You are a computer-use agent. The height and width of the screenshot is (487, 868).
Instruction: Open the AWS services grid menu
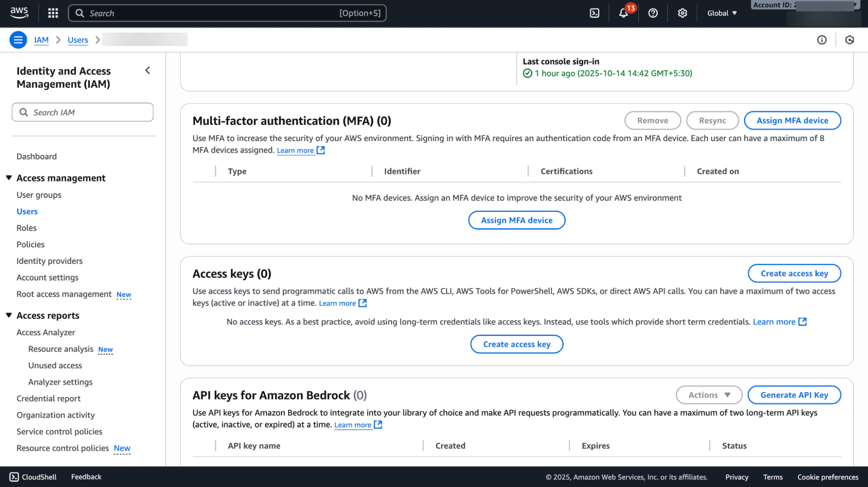click(52, 13)
